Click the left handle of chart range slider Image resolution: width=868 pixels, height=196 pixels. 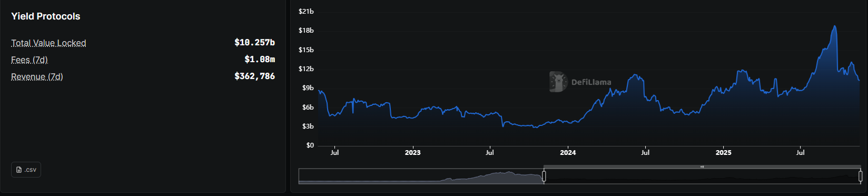tap(544, 177)
